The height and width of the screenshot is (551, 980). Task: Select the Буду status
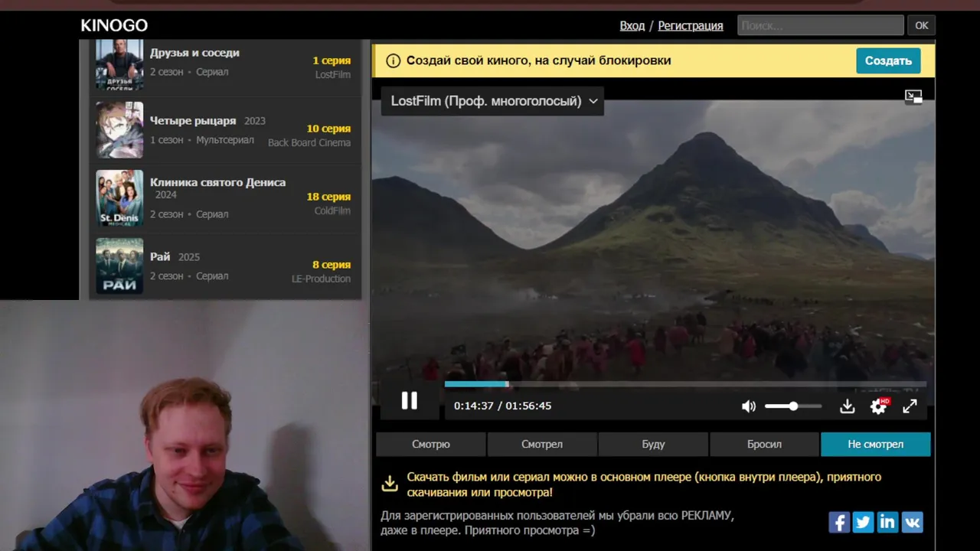click(x=653, y=444)
